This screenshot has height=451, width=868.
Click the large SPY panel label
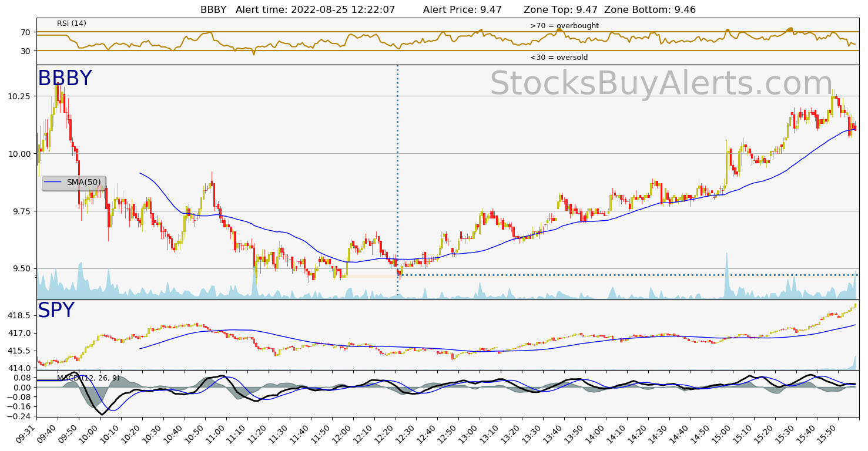coord(56,311)
